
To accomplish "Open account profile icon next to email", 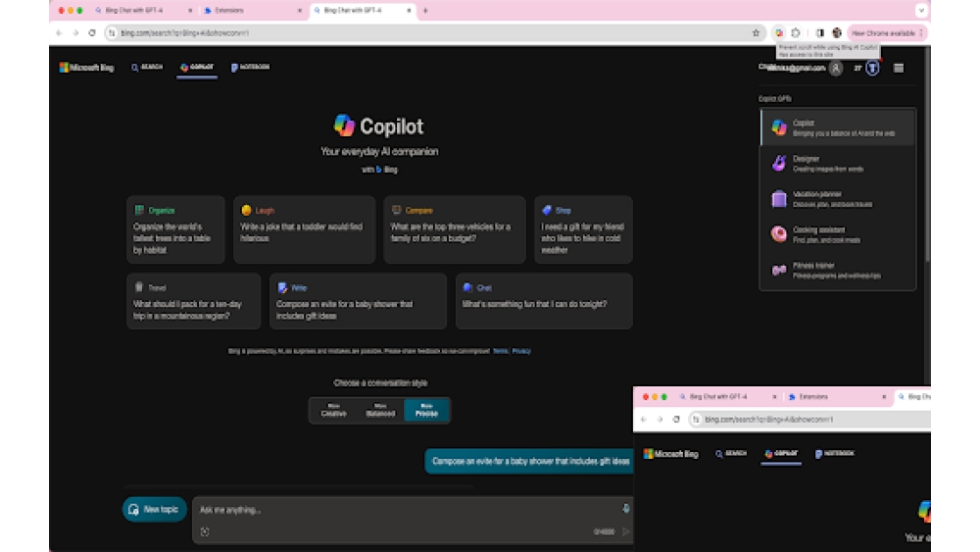I will pos(836,68).
